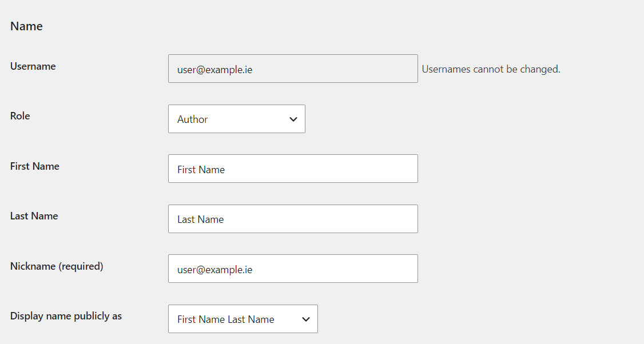Click into the First Name text field
Screen dimensions: 644x344
(x=293, y=169)
